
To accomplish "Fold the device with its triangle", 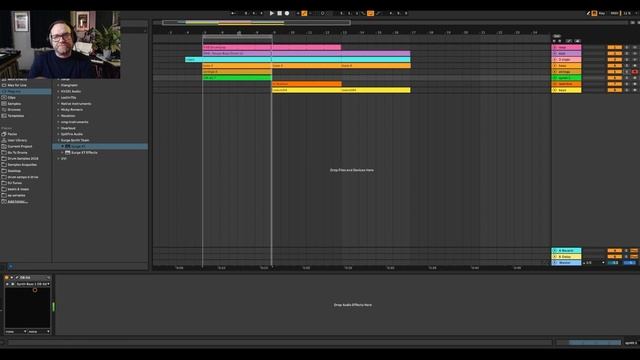I will (12, 278).
